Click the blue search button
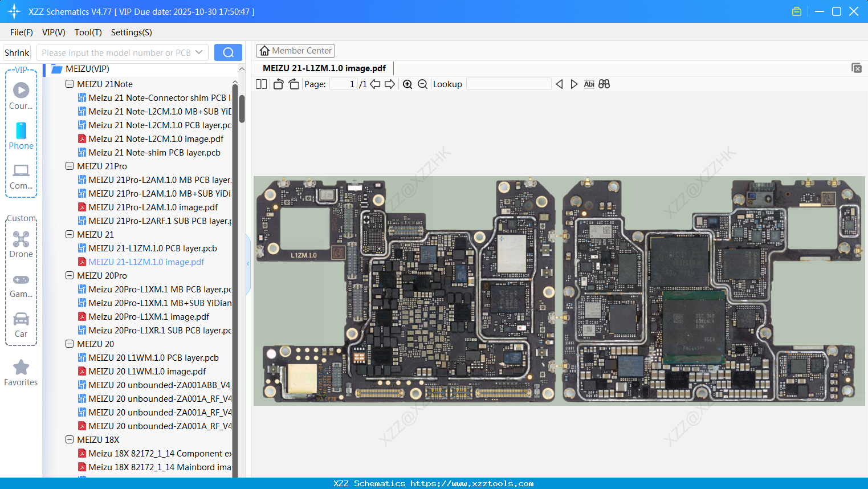The height and width of the screenshot is (489, 868). (228, 52)
